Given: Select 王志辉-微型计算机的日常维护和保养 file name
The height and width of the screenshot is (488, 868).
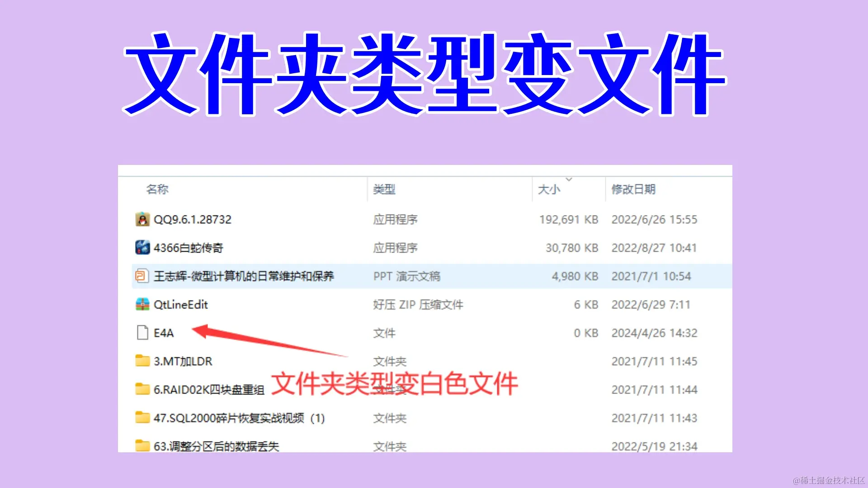Looking at the screenshot, I should click(244, 276).
